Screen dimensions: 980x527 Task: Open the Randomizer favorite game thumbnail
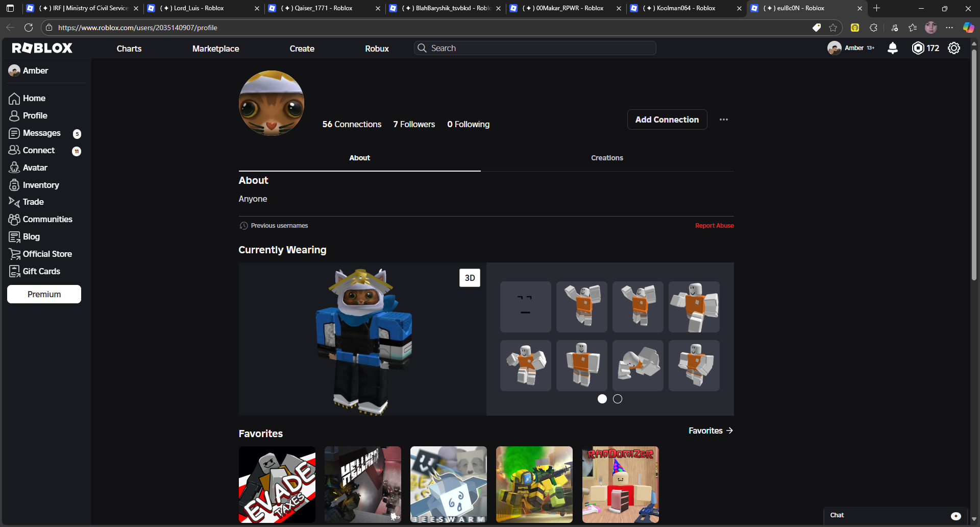pos(621,485)
